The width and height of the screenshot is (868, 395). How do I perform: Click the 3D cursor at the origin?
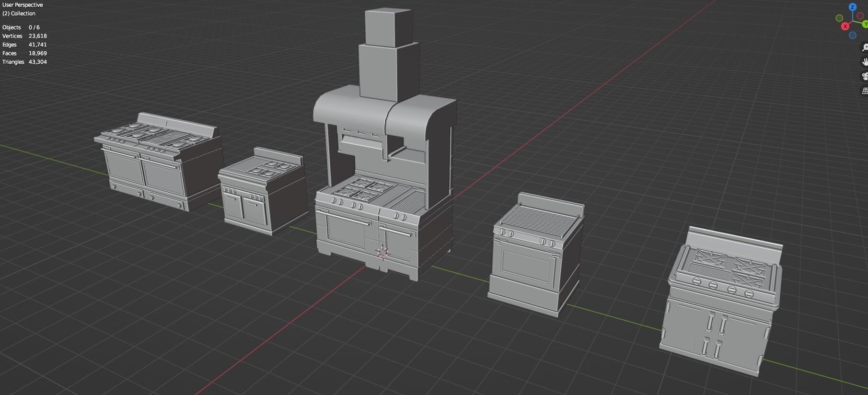[382, 253]
